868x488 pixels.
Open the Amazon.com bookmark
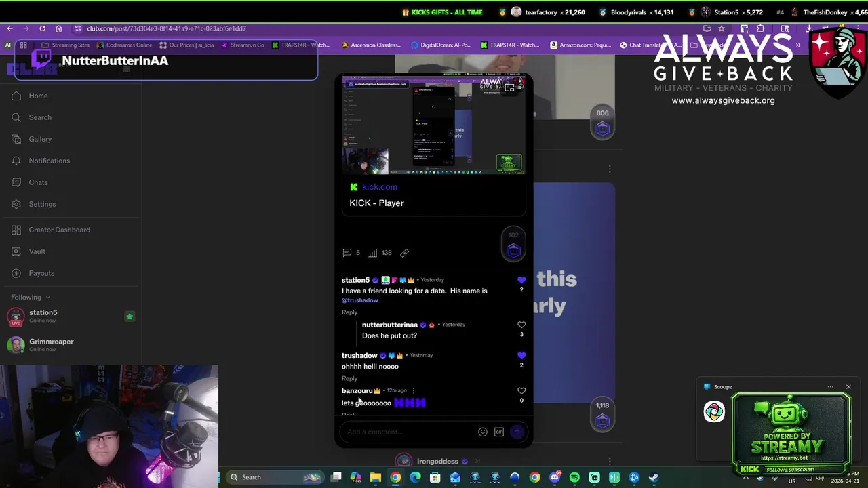[580, 45]
